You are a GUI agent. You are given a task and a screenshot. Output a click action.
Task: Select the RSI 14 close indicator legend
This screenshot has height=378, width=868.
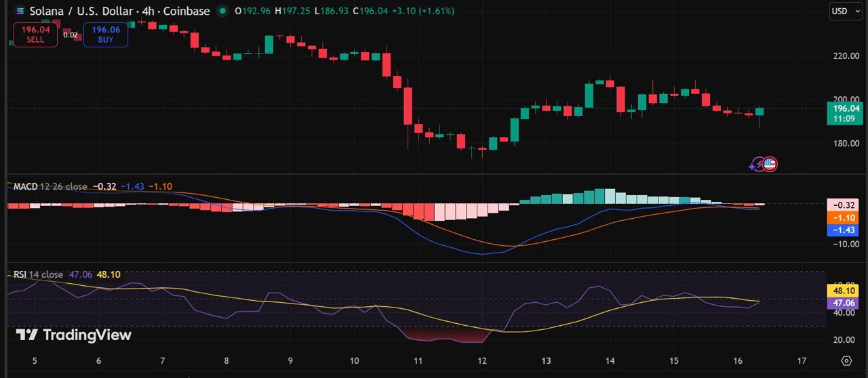click(x=38, y=274)
